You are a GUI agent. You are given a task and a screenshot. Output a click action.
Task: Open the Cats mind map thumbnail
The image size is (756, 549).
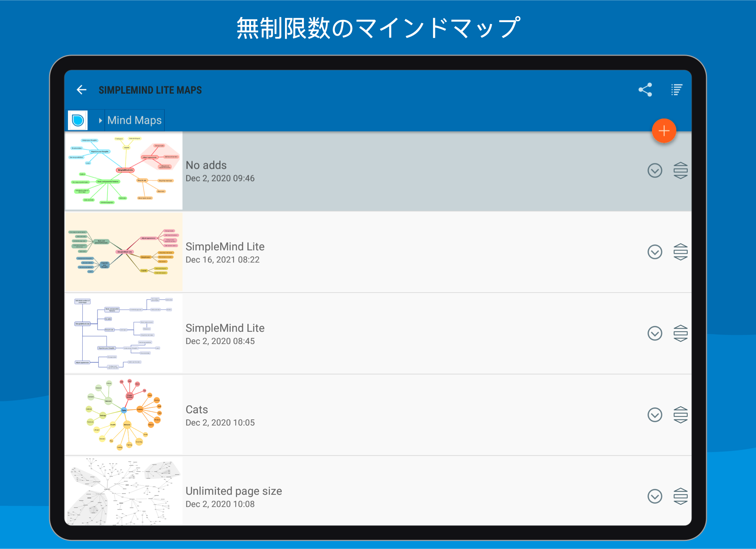124,415
